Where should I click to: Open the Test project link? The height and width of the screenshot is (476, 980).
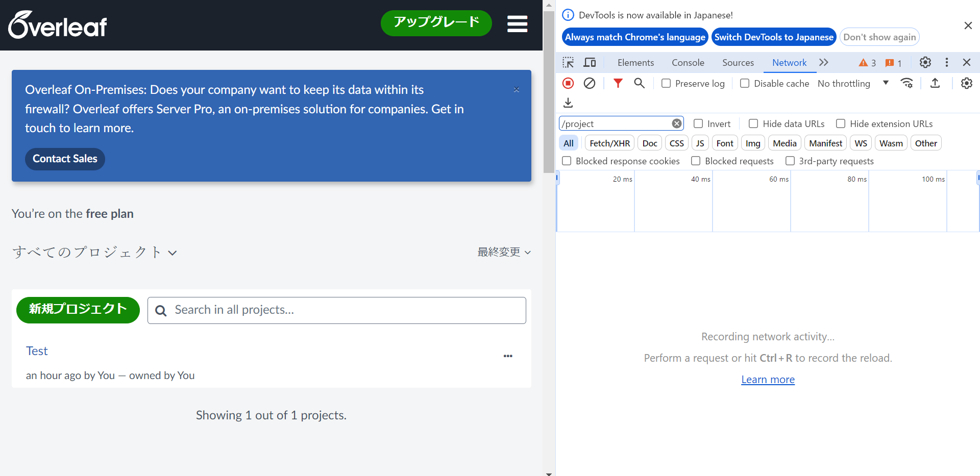37,351
